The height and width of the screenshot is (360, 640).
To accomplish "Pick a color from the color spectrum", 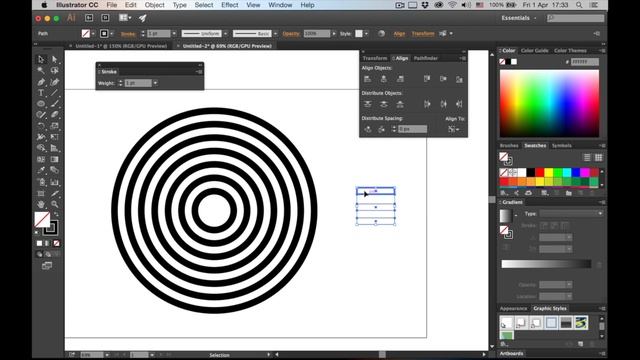I will coord(549,103).
